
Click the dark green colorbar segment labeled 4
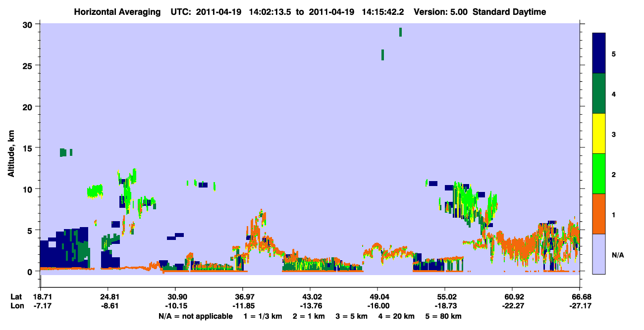599,94
